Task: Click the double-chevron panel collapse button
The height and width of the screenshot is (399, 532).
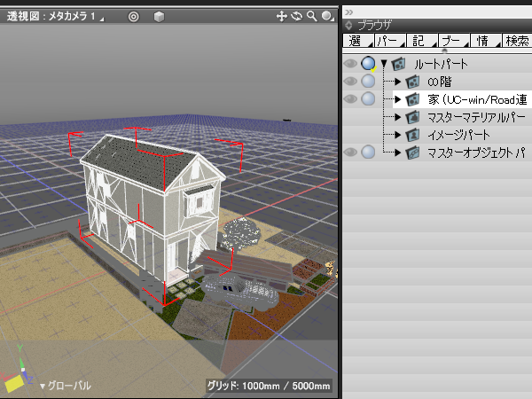Action: tap(349, 12)
